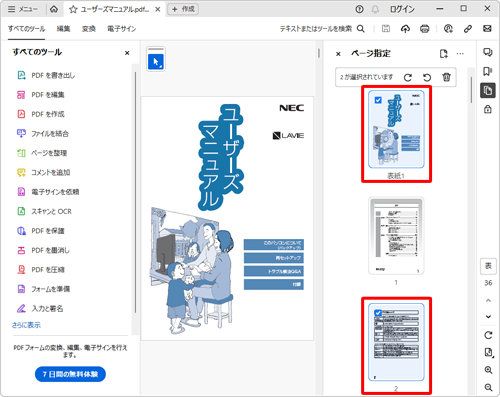Click the selection arrow tool dropdown

point(156,62)
